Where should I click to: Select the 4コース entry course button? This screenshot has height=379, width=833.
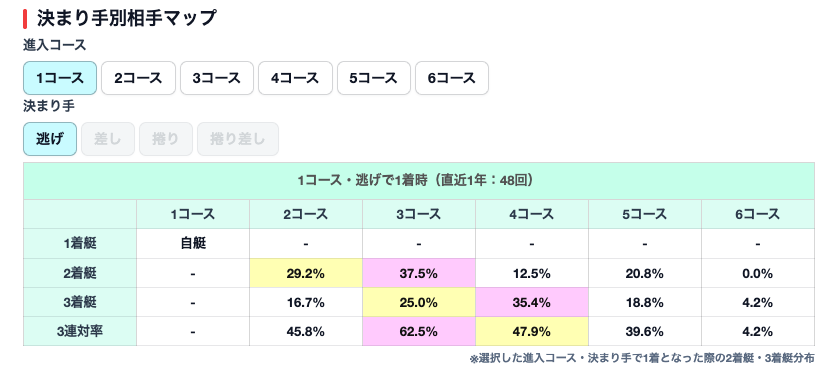tap(295, 78)
